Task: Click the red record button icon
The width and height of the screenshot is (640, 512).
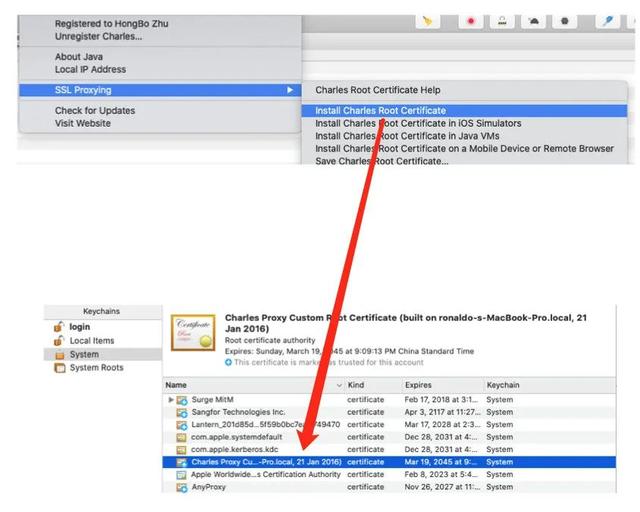Action: [469, 20]
